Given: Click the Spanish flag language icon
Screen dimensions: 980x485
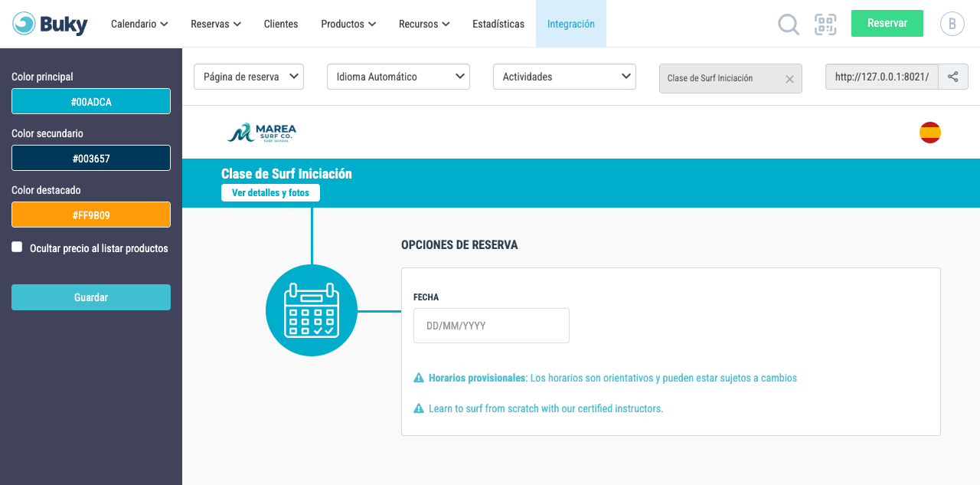Looking at the screenshot, I should pyautogui.click(x=930, y=133).
